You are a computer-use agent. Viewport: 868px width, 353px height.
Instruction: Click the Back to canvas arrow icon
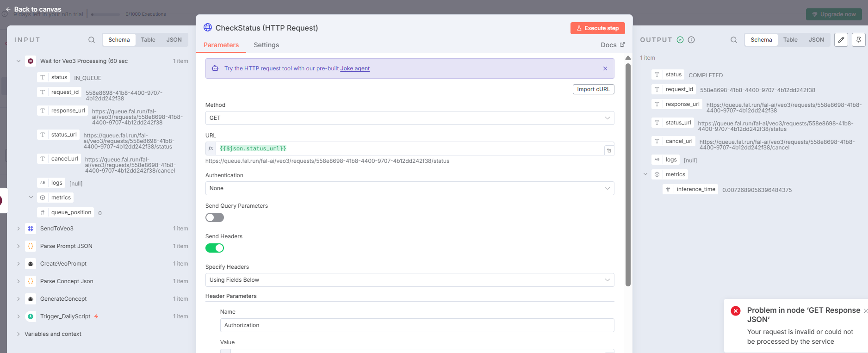click(x=8, y=9)
